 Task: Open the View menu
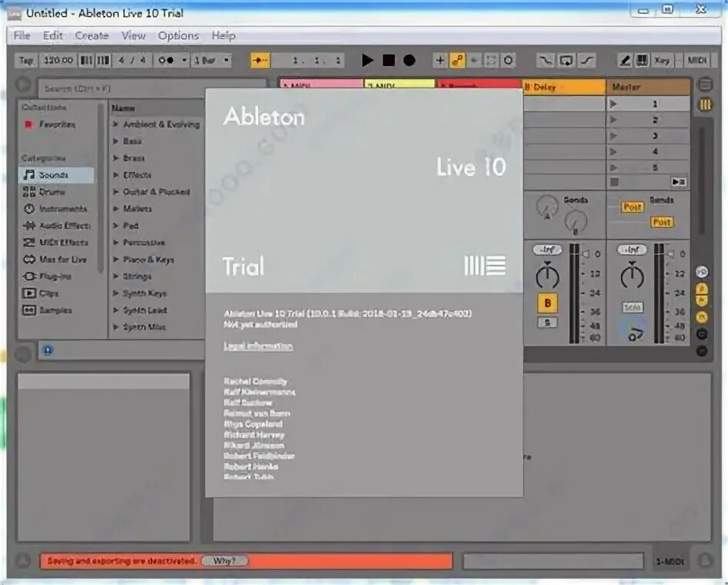pyautogui.click(x=134, y=36)
